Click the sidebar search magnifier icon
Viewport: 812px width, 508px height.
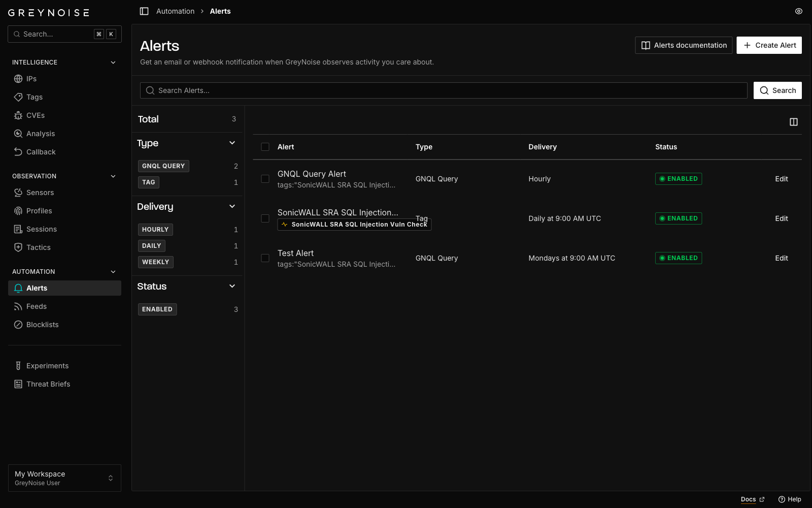[17, 34]
